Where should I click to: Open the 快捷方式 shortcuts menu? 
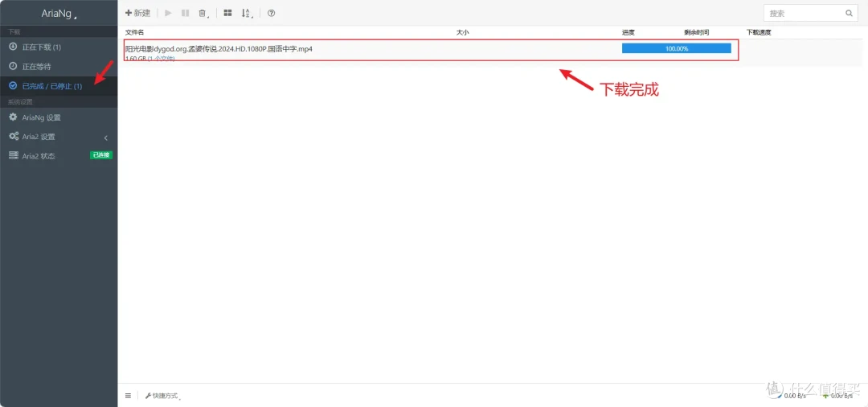click(163, 396)
